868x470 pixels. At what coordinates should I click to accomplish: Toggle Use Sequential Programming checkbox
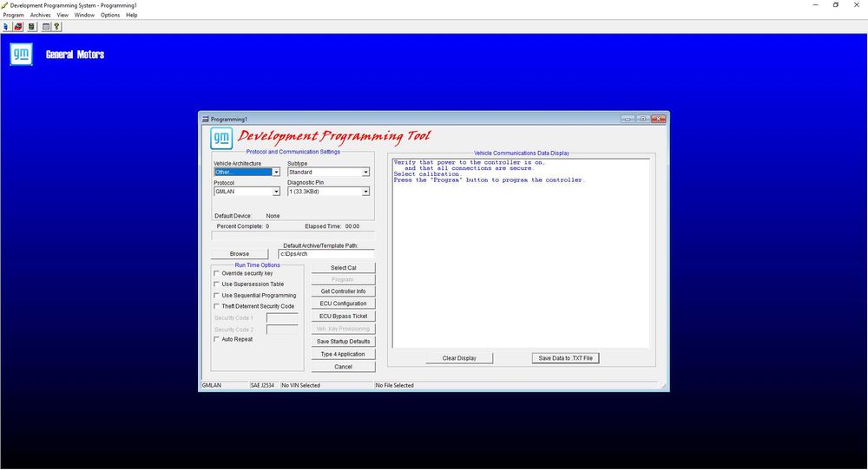[x=216, y=296]
